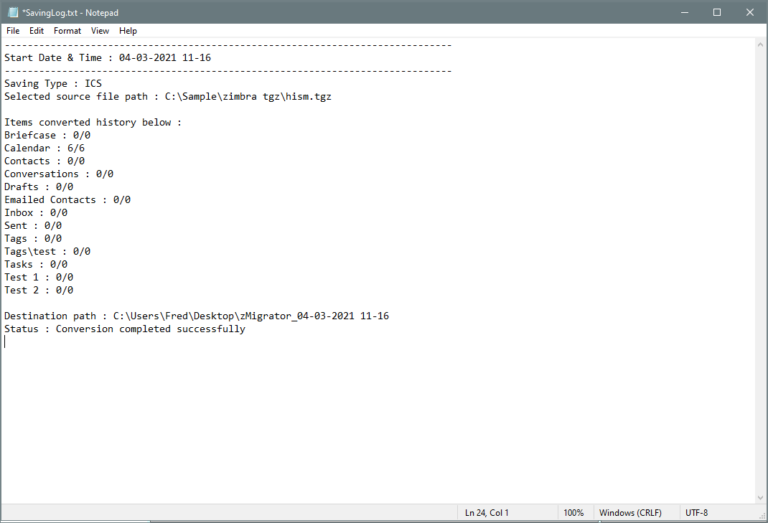This screenshot has width=768, height=523.
Task: Click the 'Test 1 : 0/0' line
Action: point(39,277)
